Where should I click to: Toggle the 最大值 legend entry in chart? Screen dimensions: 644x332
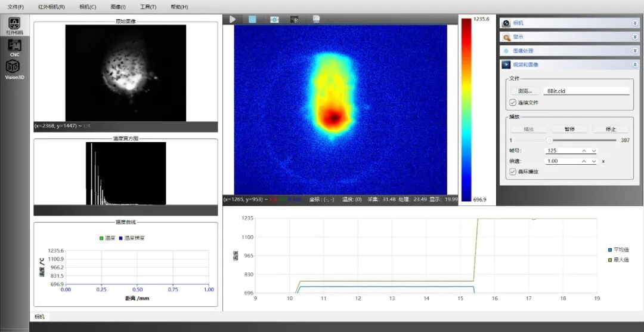618,260
